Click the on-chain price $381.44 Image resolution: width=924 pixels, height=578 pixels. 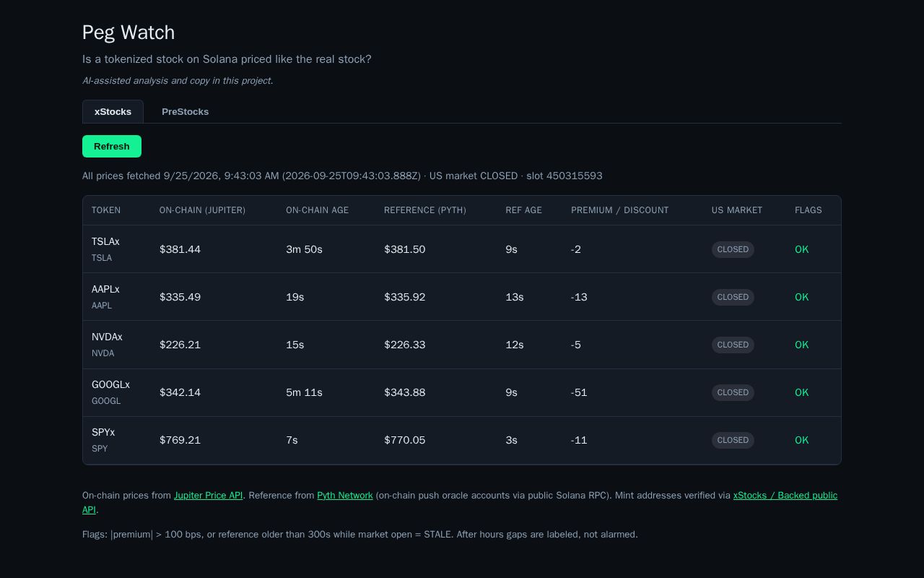point(180,249)
